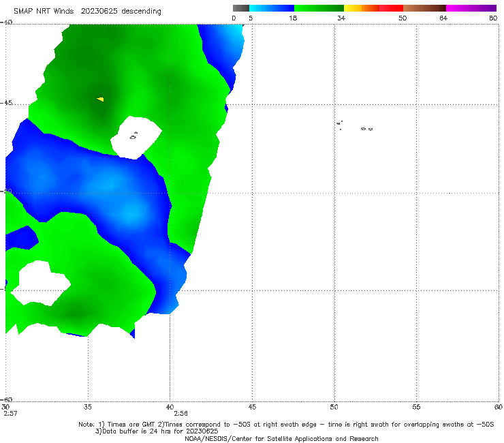Click the colorbar label "50"

(403, 18)
